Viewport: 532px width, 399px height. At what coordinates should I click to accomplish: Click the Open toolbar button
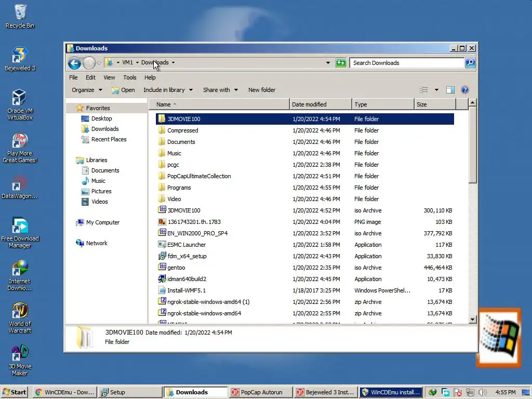[124, 90]
